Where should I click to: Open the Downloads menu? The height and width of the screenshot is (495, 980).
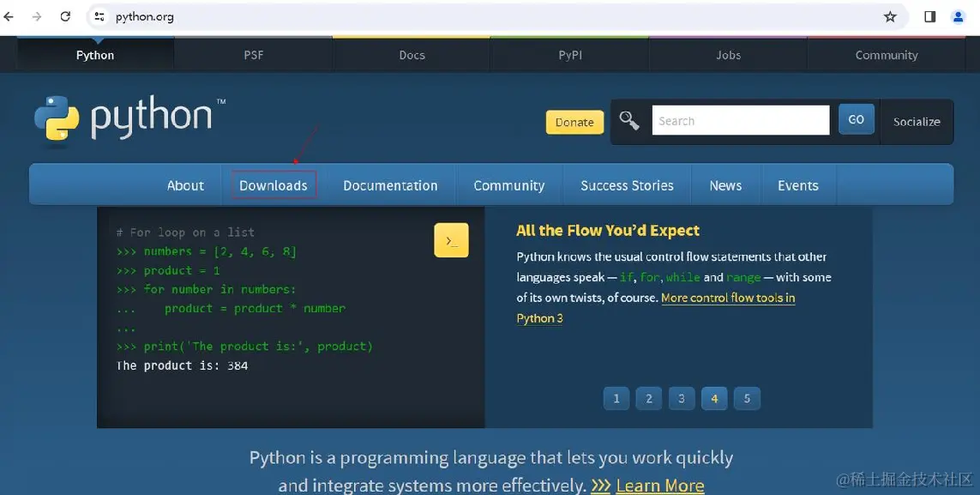click(x=274, y=185)
